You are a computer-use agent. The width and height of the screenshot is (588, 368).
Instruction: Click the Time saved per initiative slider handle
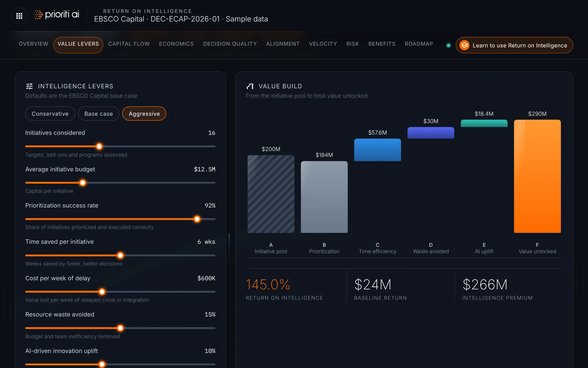pos(120,256)
